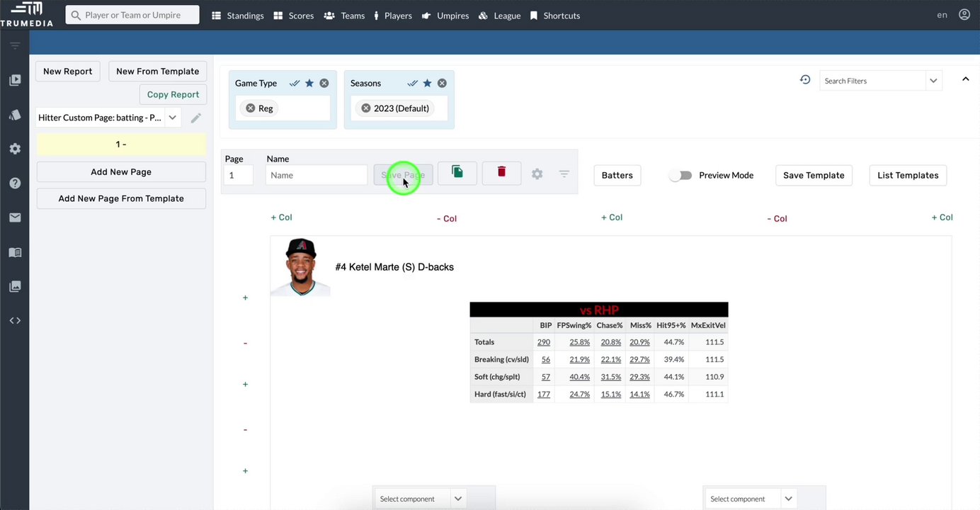The width and height of the screenshot is (980, 510).
Task: Click the List Templates button
Action: (x=908, y=175)
